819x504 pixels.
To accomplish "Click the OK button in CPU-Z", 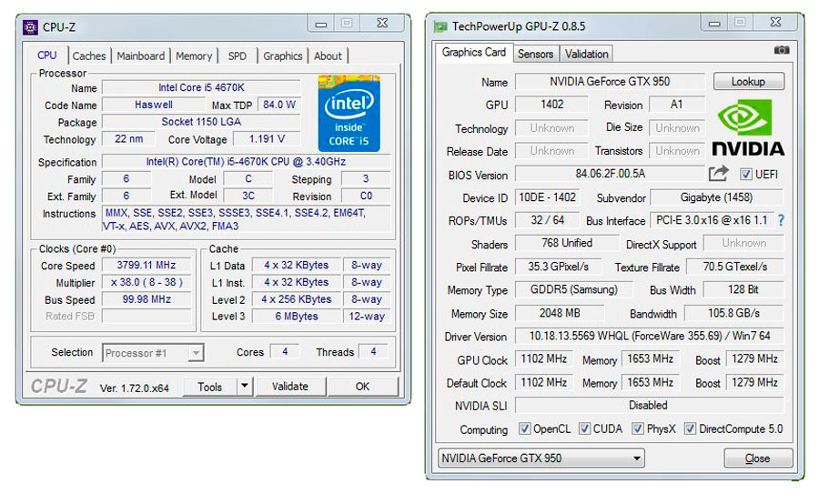I will point(362,387).
